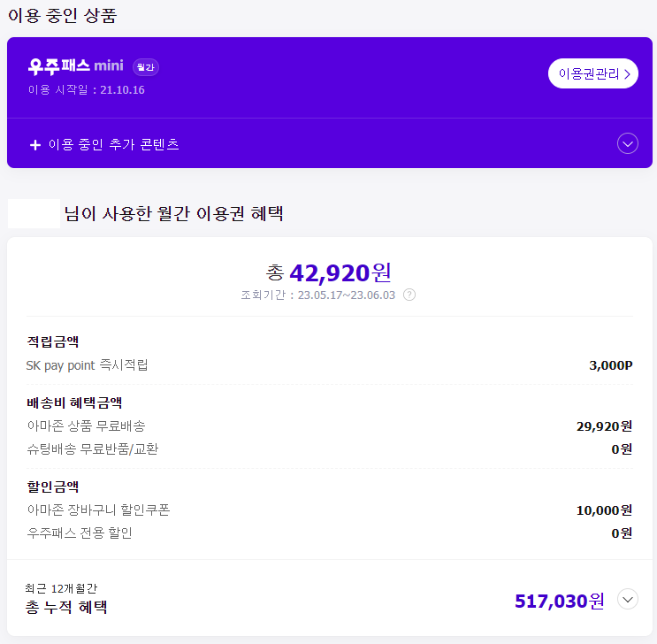Click 아마존 상품 무료배송 row
657x644 pixels.
329,426
